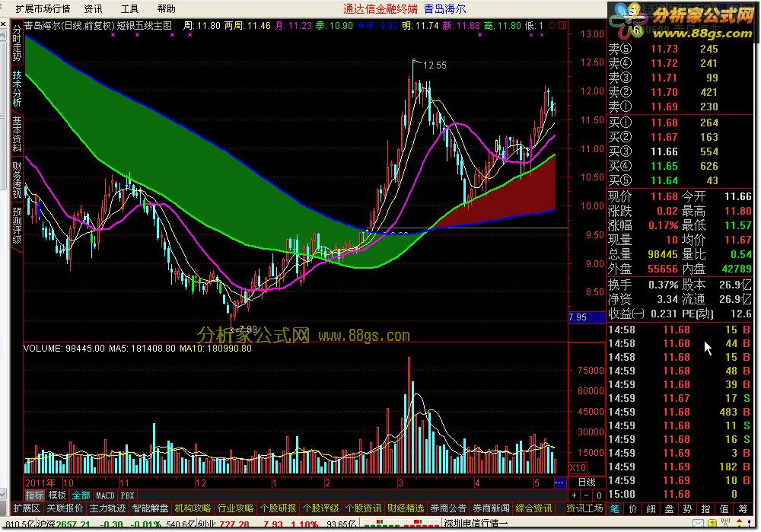Viewport: 761px width, 532px height.
Task: Select the 价 tab in quote panel
Action: tap(633, 508)
